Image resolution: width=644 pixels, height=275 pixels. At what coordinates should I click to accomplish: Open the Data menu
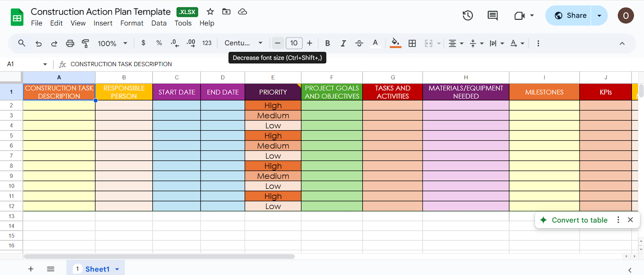[159, 23]
